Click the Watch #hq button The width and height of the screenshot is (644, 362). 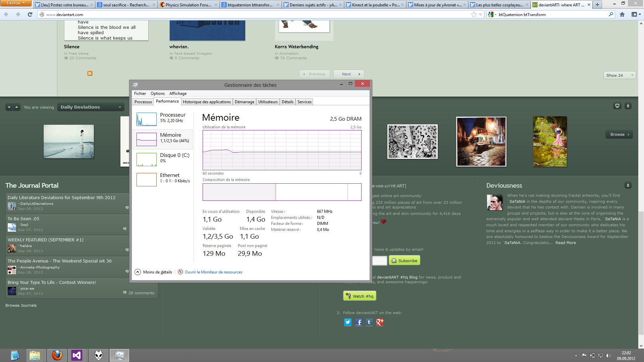pos(359,296)
